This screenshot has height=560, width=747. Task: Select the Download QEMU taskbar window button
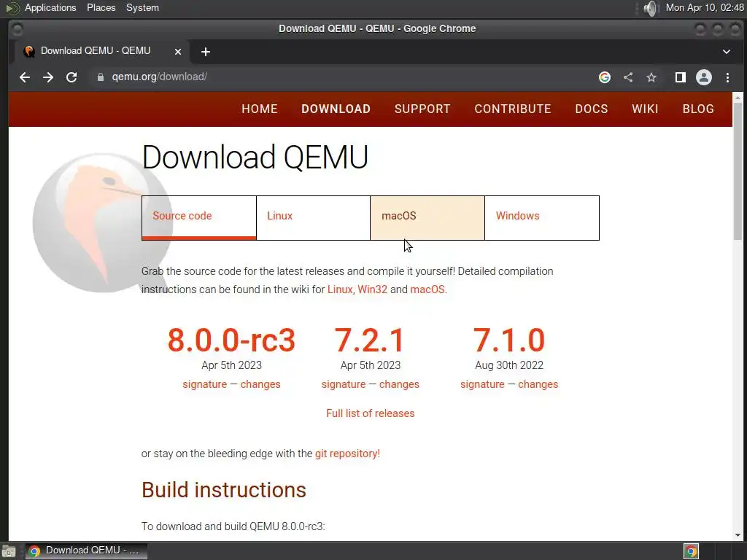pos(86,551)
